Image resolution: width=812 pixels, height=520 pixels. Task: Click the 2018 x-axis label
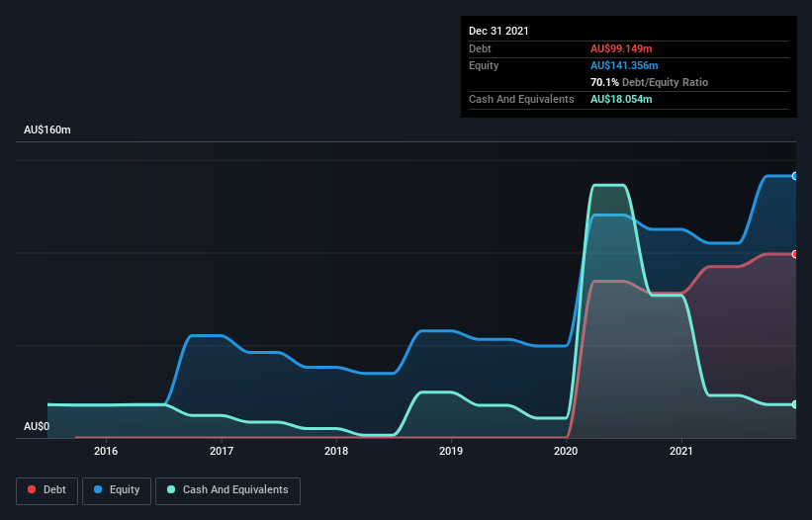click(x=336, y=451)
